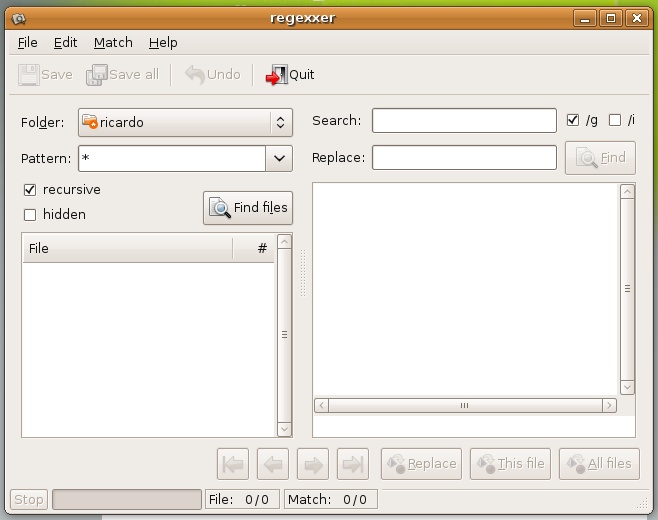Click file list scrollbar down arrow
Viewport: 658px width, 520px height.
285,429
